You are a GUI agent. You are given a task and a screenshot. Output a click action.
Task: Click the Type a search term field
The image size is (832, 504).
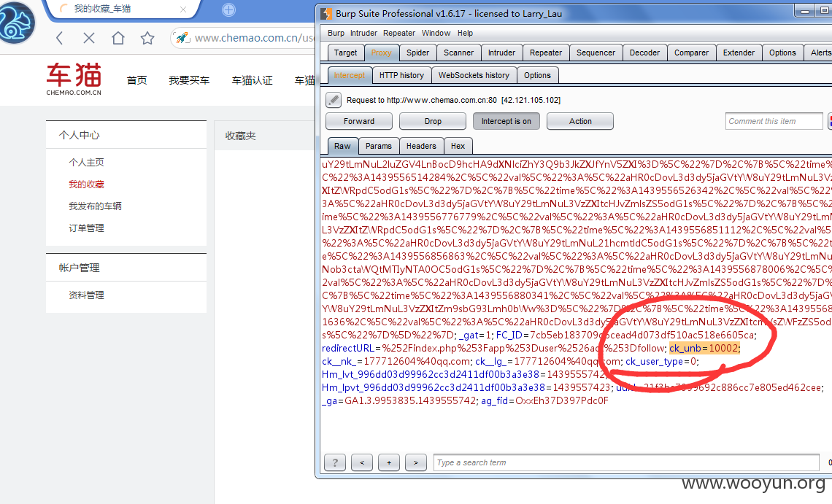626,462
